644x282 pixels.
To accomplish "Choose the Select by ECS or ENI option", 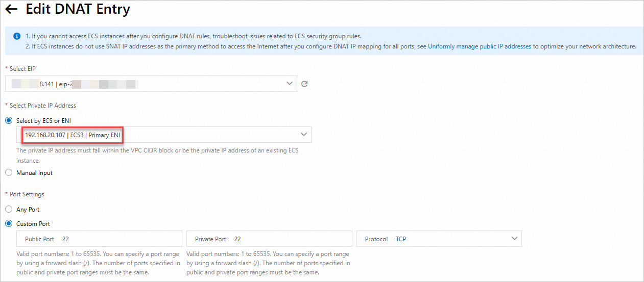I will coord(9,121).
